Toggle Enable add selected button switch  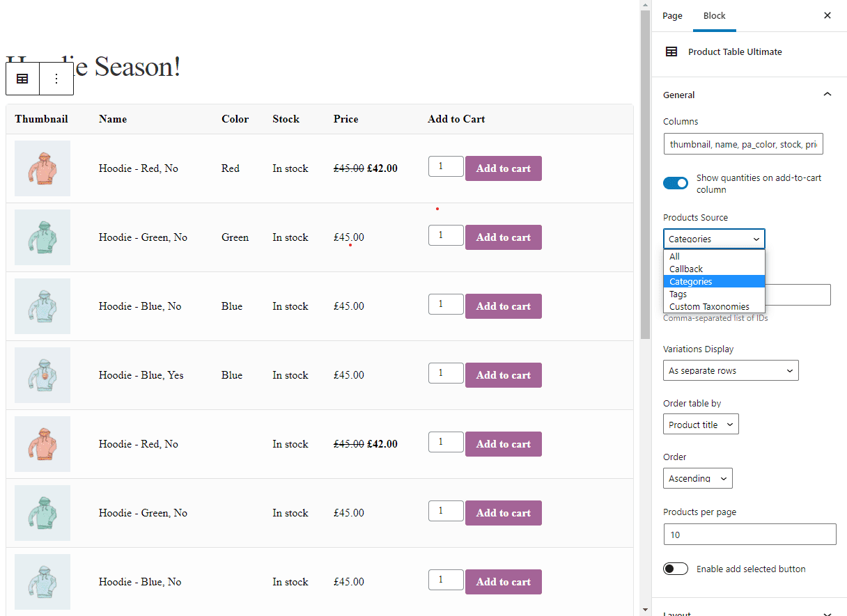676,569
